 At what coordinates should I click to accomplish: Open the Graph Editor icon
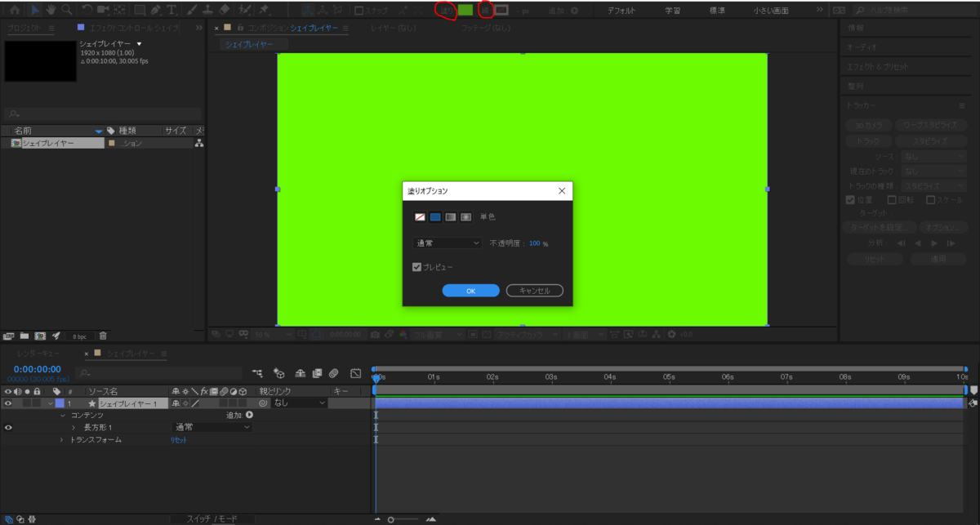click(x=356, y=373)
